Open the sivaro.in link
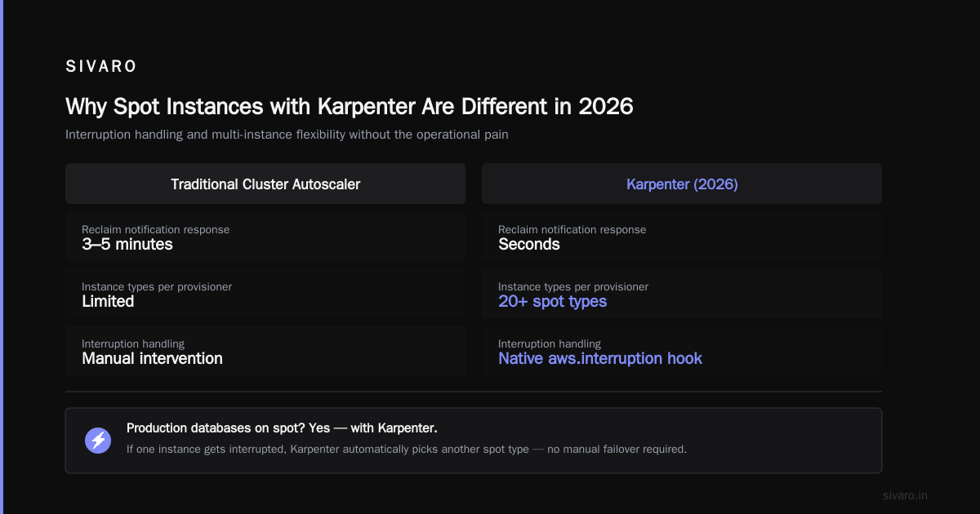980x514 pixels. (906, 495)
